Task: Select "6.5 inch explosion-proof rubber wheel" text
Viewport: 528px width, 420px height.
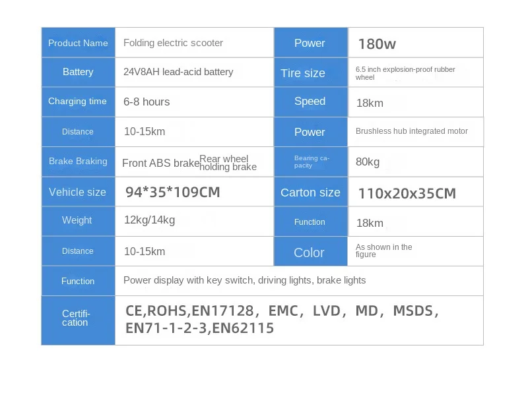Action: pos(405,73)
